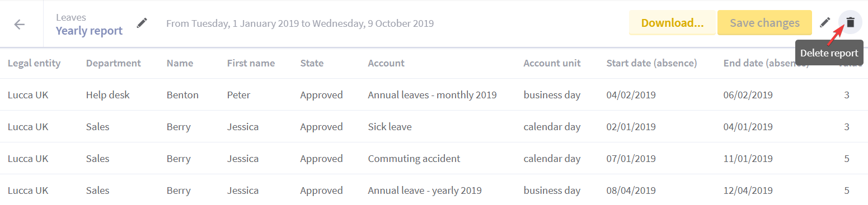Click the pencil icon beside Save changes
Image resolution: width=868 pixels, height=205 pixels.
825,22
